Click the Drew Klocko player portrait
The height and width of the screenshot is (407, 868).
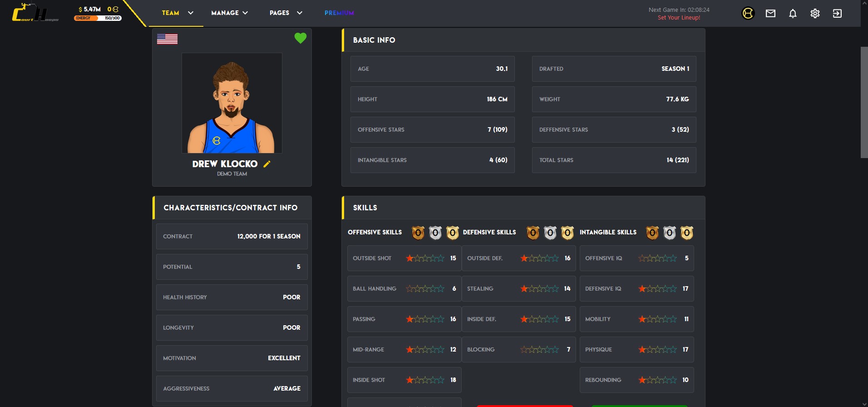(x=232, y=103)
